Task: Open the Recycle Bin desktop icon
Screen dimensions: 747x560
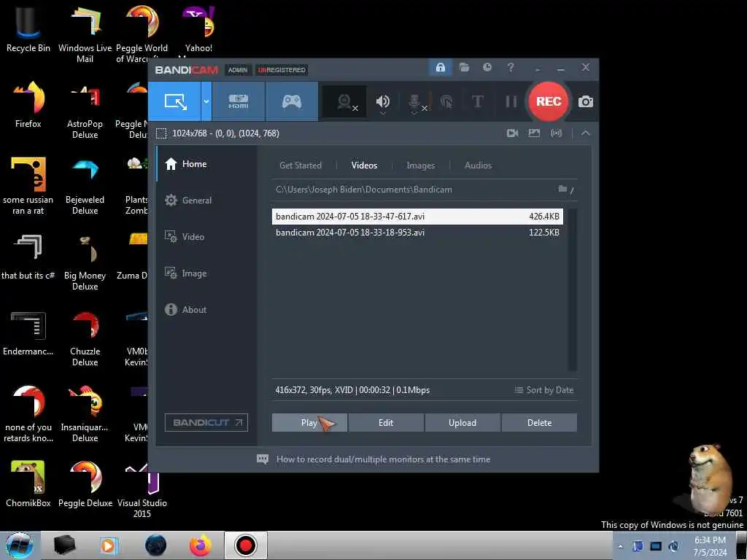Action: [28, 28]
